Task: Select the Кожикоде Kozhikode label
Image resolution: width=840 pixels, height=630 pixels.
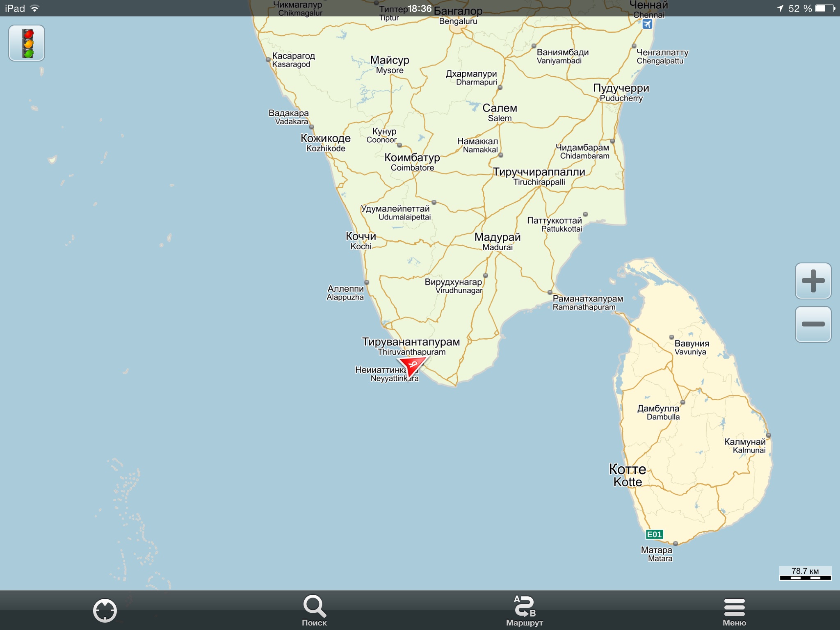Action: [326, 143]
